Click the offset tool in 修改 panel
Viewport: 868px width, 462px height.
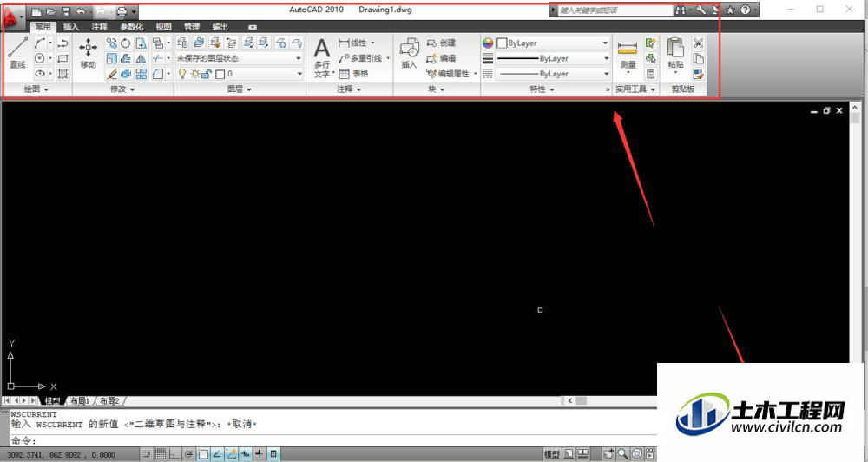pos(126,59)
